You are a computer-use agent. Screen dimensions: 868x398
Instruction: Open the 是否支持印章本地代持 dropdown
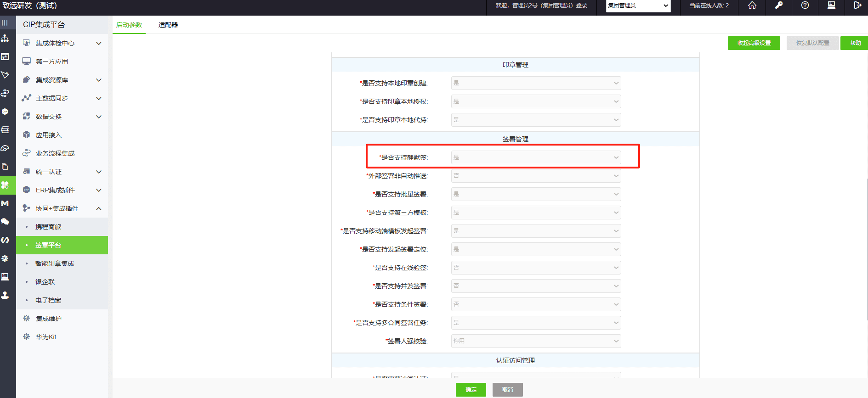[536, 120]
